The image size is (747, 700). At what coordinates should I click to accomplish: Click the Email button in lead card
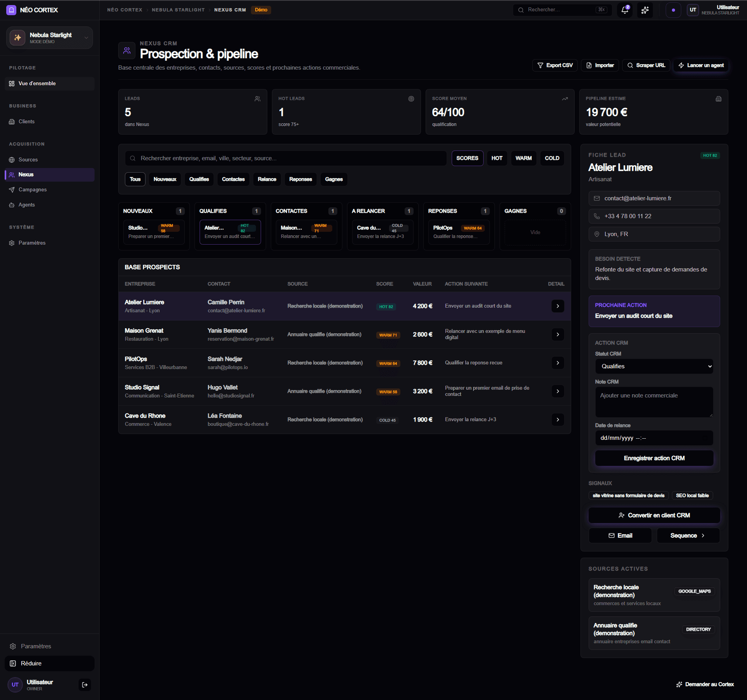click(620, 535)
